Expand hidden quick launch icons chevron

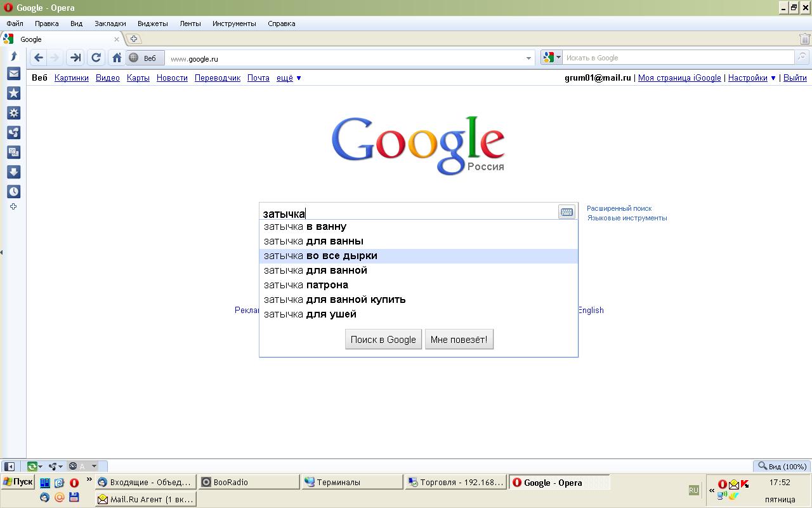click(x=89, y=479)
